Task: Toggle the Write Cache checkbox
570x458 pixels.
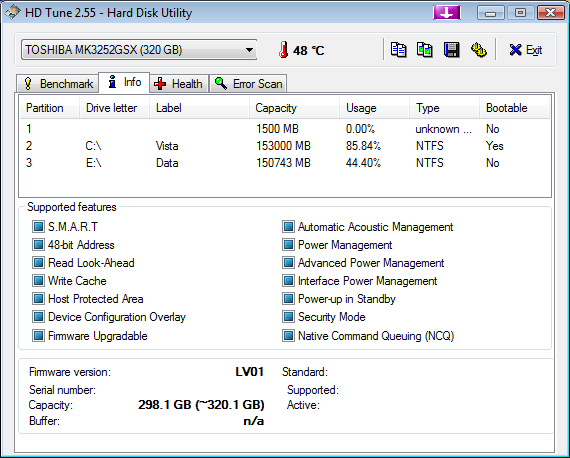Action: click(38, 281)
